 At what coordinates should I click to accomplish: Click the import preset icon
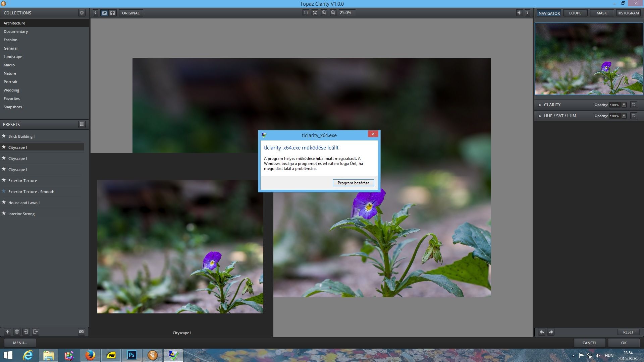tap(26, 332)
